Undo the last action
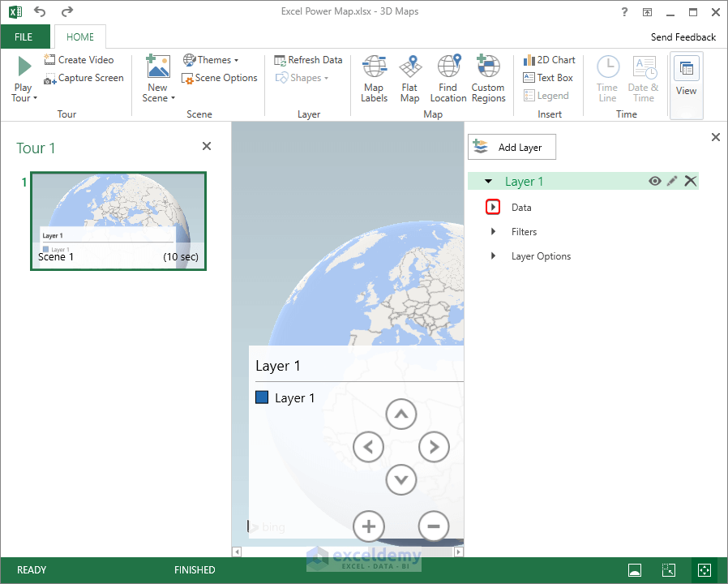The image size is (728, 584). (40, 11)
